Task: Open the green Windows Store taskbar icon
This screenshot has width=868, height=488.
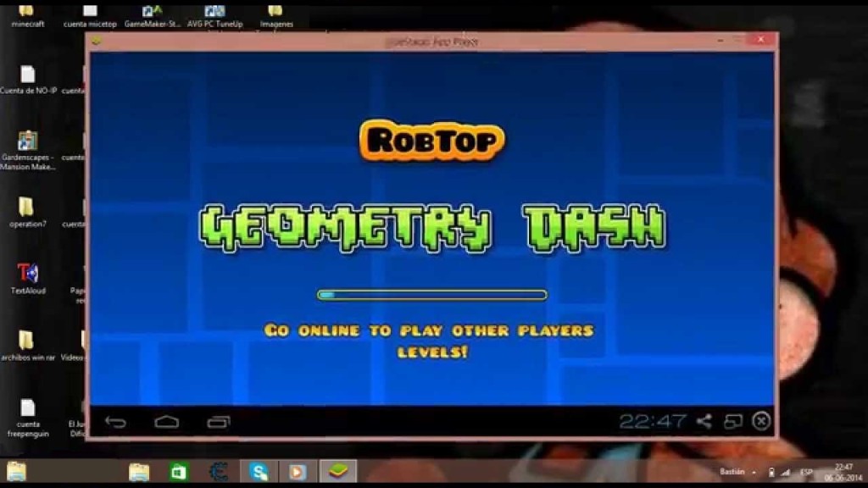Action: point(178,472)
